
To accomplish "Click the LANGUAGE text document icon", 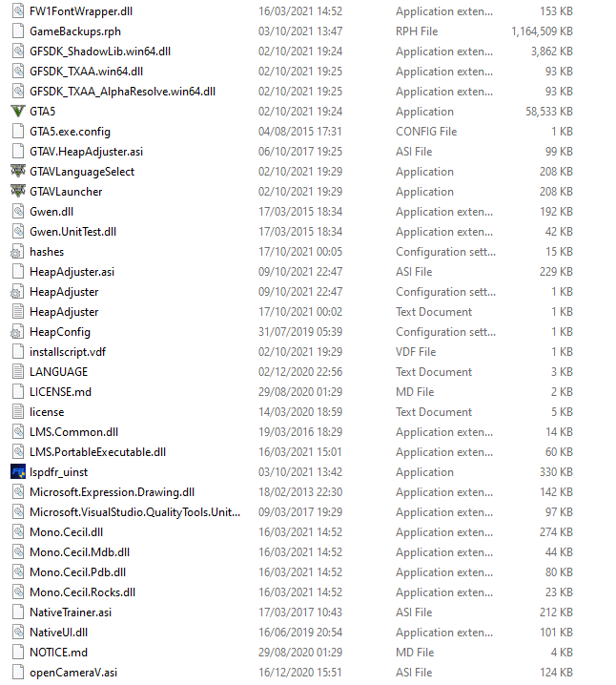I will (x=18, y=372).
